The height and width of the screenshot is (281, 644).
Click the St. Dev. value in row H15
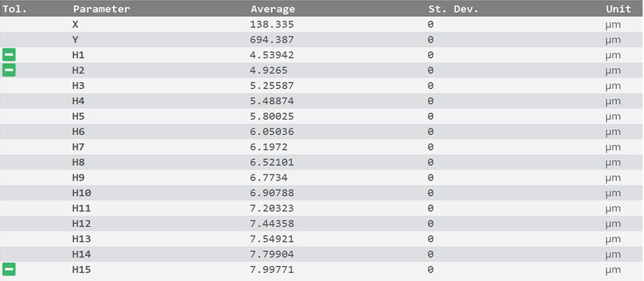(x=431, y=269)
